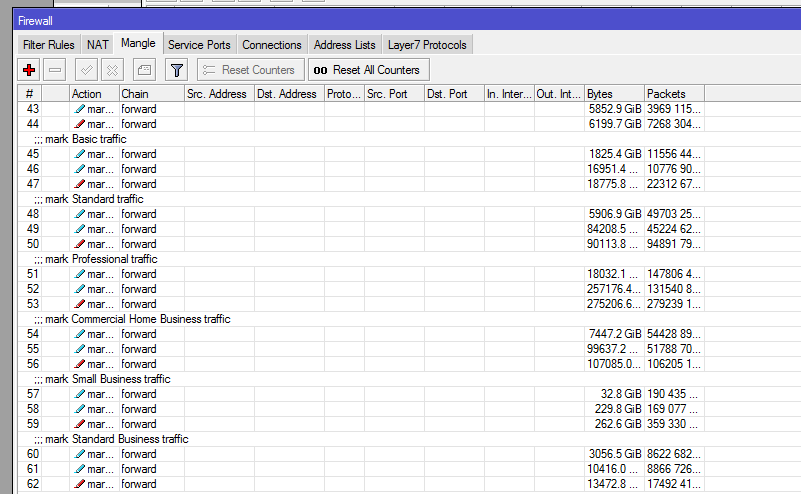Click the Packets column header
Image resolution: width=801 pixels, height=494 pixels.
coord(672,94)
